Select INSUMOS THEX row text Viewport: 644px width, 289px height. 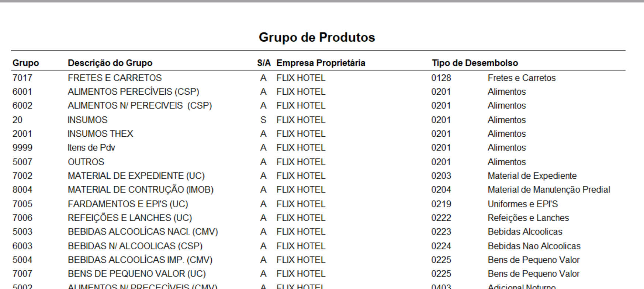[100, 134]
